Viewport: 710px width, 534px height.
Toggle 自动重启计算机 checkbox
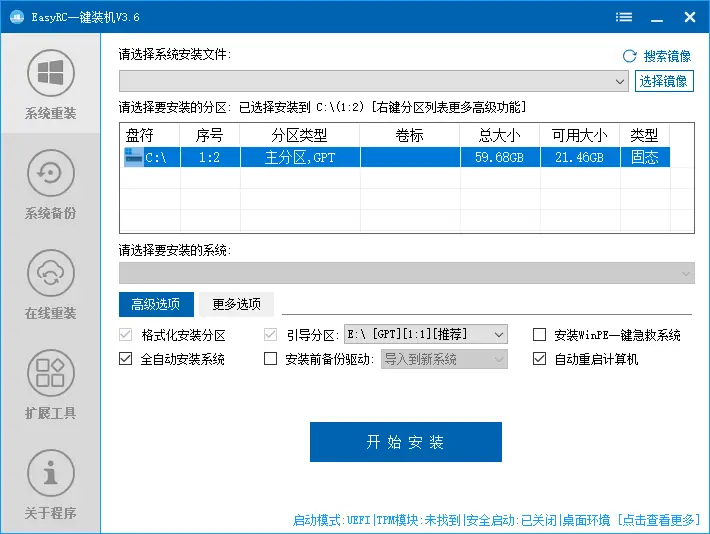540,359
